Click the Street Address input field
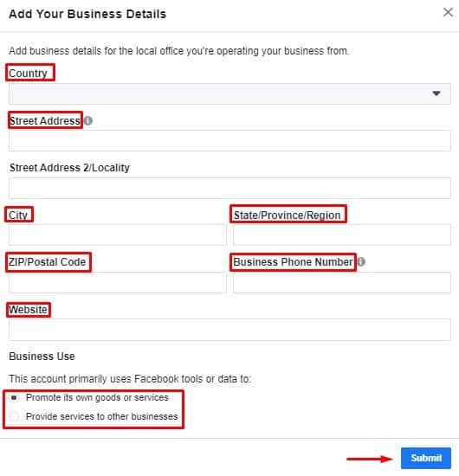Image resolution: width=459 pixels, height=476 pixels. click(x=229, y=141)
